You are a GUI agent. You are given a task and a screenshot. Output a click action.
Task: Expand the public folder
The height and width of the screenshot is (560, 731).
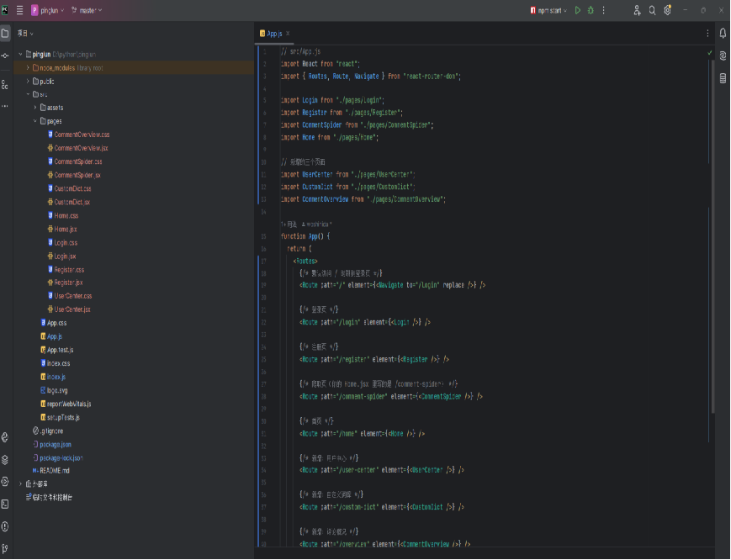point(28,81)
